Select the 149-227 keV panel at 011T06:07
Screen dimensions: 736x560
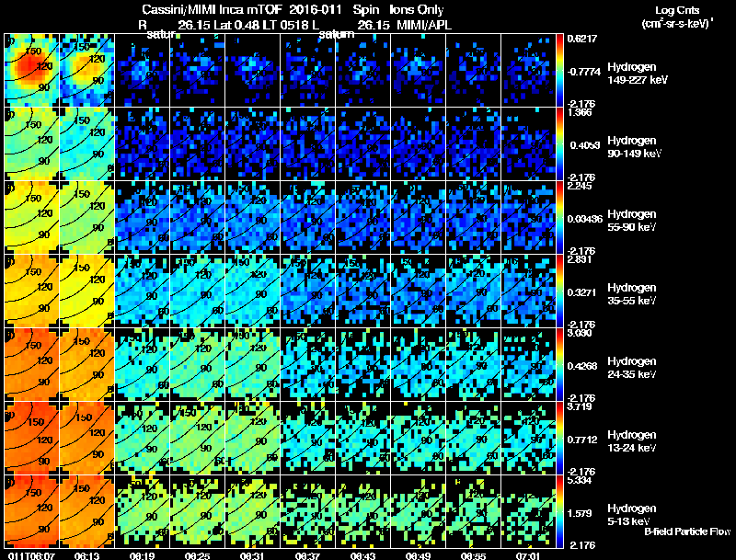pyautogui.click(x=32, y=70)
